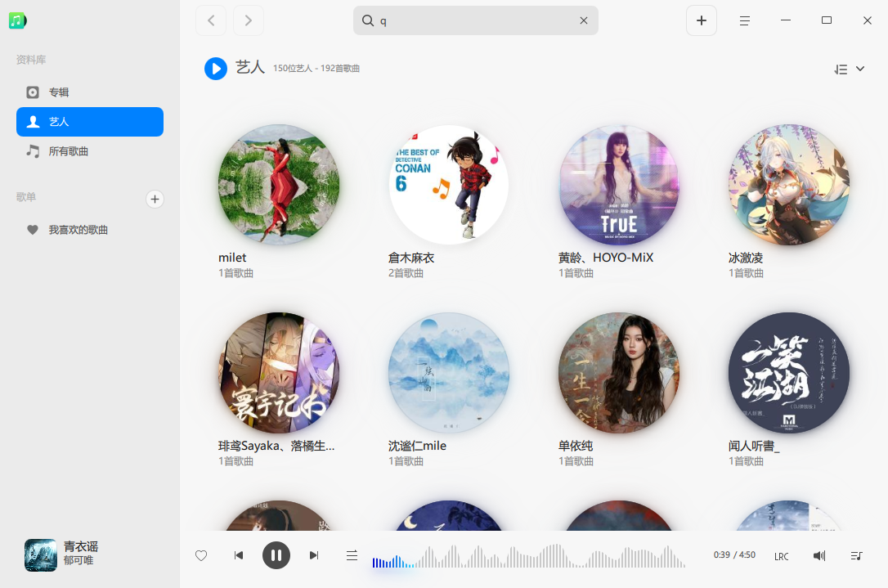Skip to the next track

pyautogui.click(x=314, y=555)
